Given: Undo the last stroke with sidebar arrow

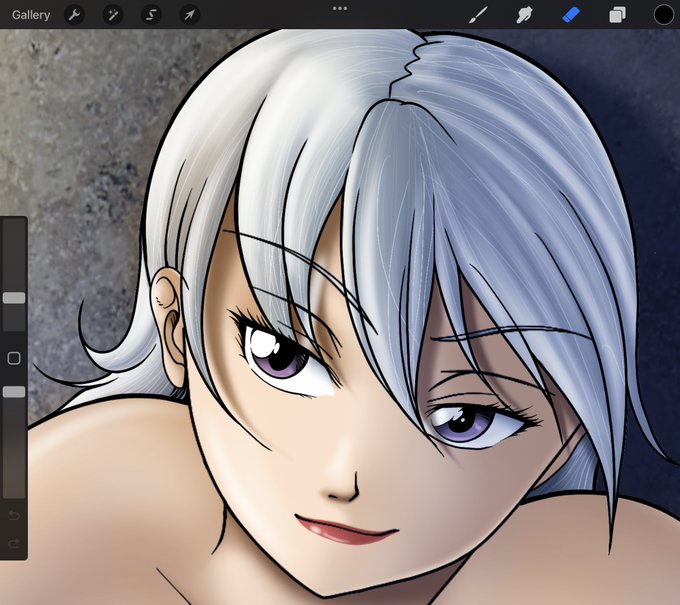Looking at the screenshot, I should click(14, 515).
